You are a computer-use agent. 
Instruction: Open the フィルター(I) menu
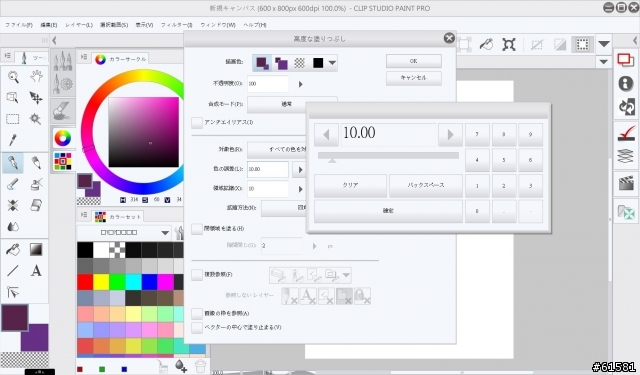[176, 25]
